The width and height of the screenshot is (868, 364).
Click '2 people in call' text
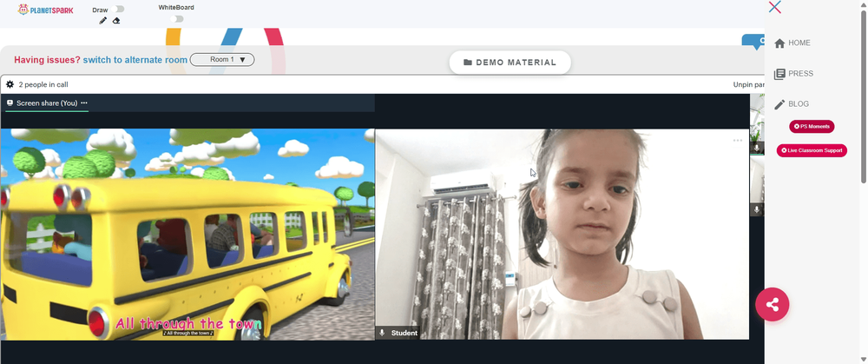tap(43, 85)
